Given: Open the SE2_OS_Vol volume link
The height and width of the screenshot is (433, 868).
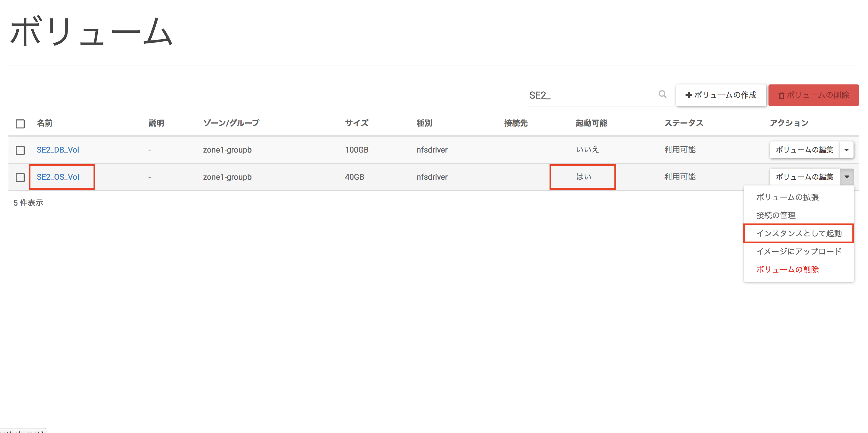Looking at the screenshot, I should point(58,177).
